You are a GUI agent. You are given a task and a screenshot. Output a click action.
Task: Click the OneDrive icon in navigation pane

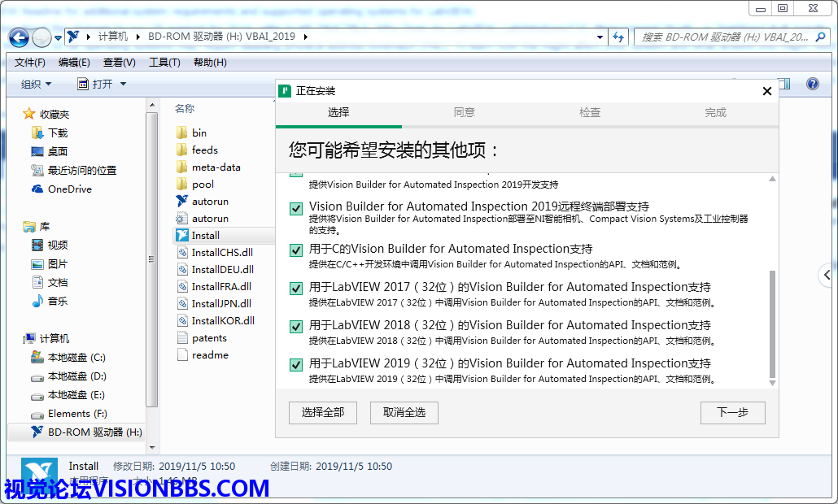point(37,189)
